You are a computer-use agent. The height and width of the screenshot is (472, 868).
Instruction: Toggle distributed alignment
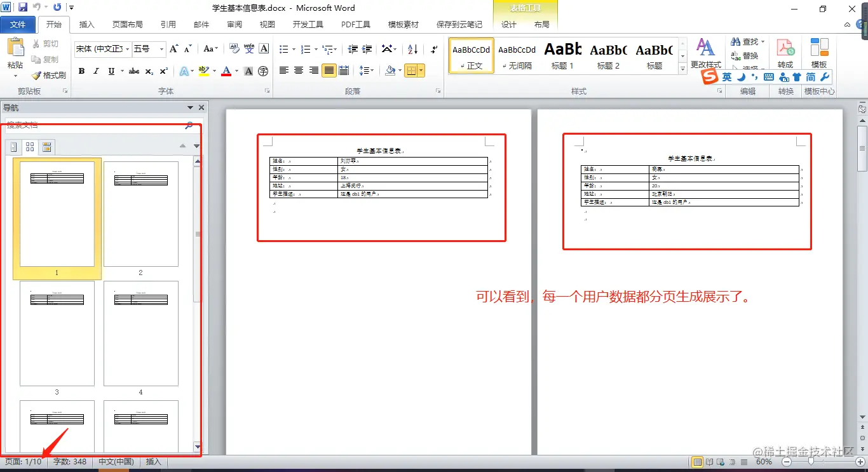[344, 71]
